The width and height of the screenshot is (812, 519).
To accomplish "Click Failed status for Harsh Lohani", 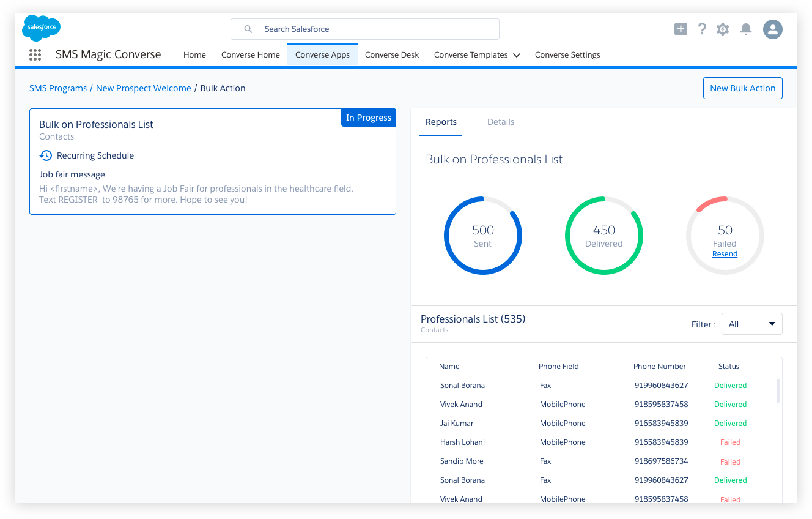I will coord(730,442).
